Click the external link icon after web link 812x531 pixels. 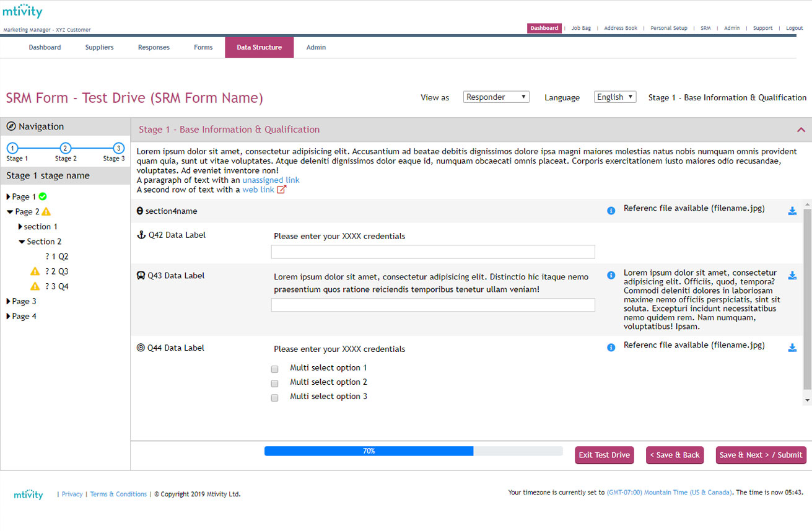281,190
